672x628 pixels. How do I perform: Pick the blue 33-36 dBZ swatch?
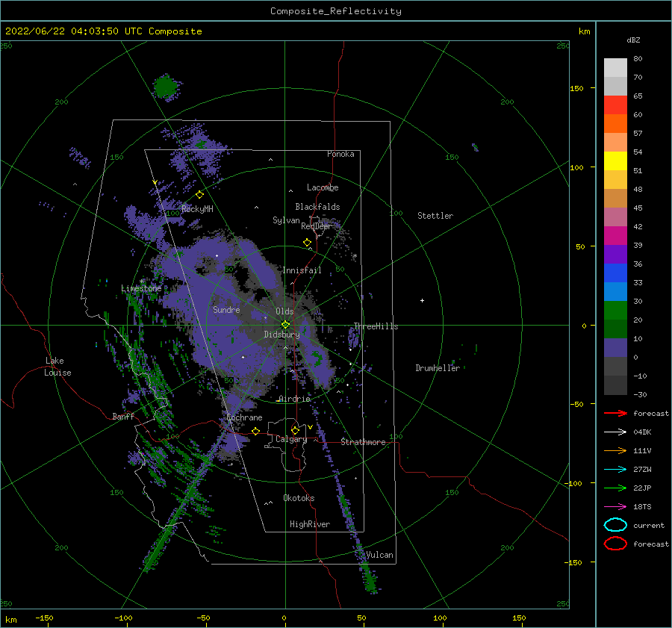tap(615, 273)
